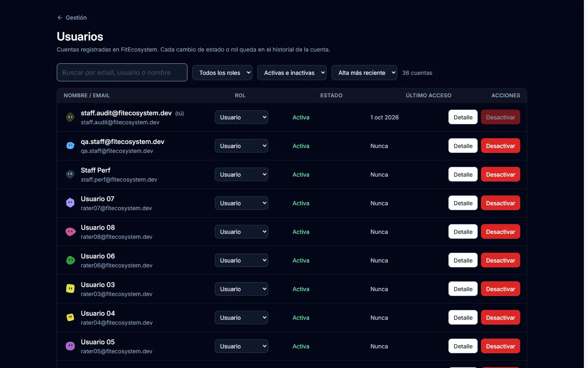Open Detalle for staff.audit@fitecosystem.dev
588x368 pixels.
tap(463, 117)
